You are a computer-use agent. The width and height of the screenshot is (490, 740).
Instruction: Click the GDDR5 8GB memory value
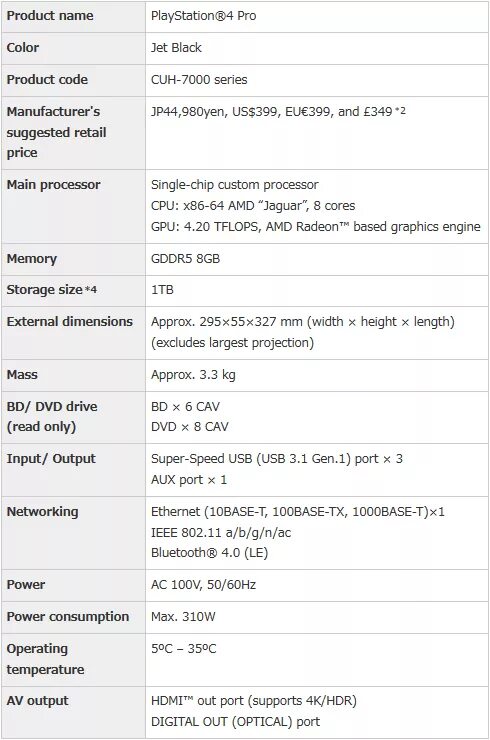pyautogui.click(x=185, y=259)
